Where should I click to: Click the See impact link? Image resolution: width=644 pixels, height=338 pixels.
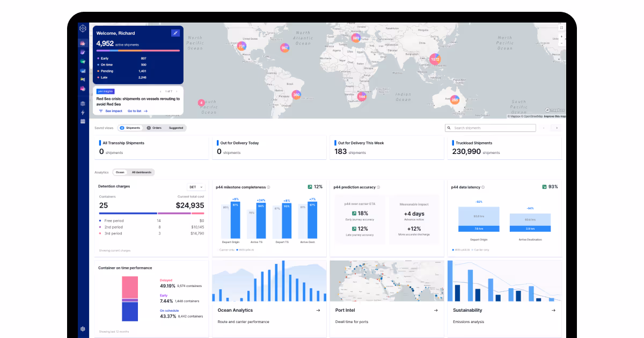point(114,111)
